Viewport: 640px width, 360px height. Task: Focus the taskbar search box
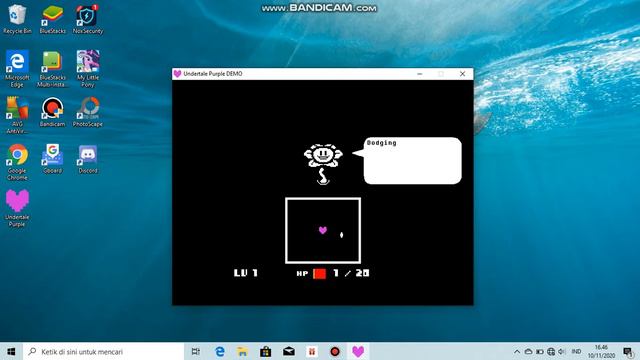pyautogui.click(x=103, y=351)
